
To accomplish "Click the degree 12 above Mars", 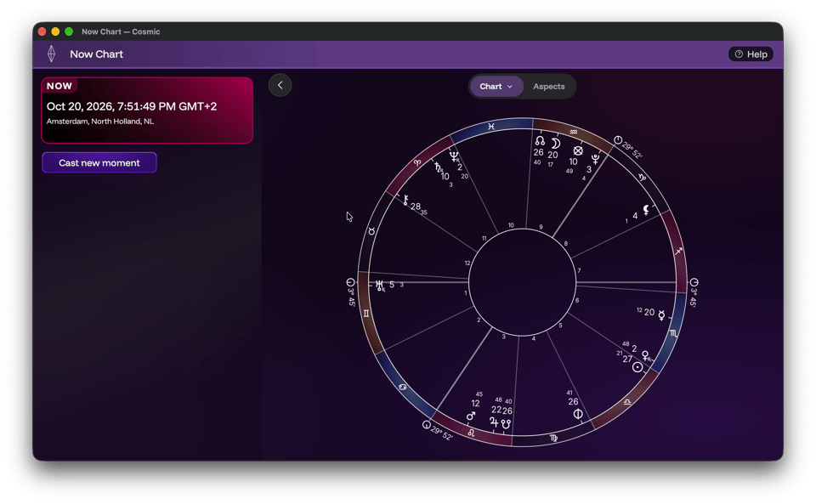I will (x=475, y=404).
